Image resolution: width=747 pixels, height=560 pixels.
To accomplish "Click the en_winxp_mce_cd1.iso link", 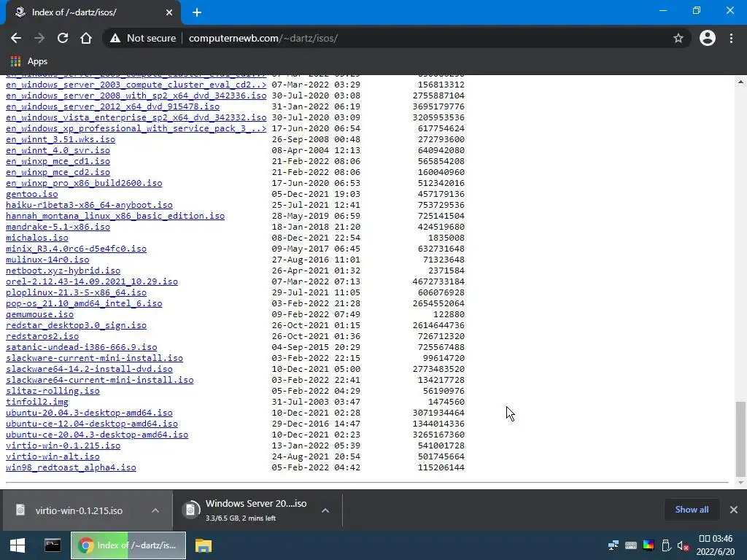I will [58, 161].
